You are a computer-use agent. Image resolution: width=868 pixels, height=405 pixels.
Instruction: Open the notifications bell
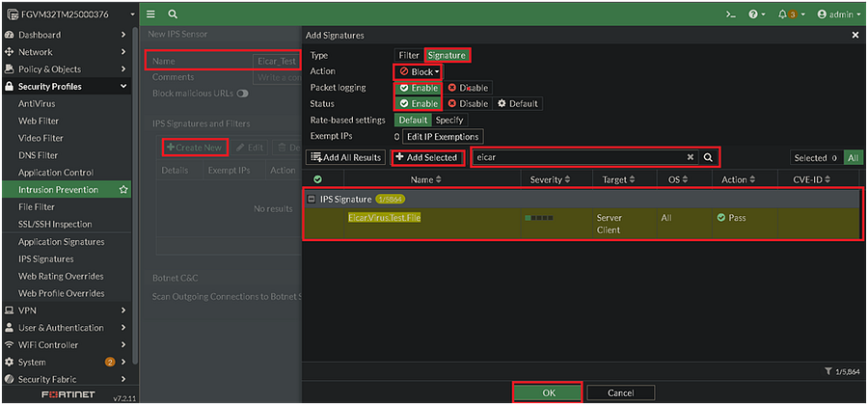click(792, 14)
